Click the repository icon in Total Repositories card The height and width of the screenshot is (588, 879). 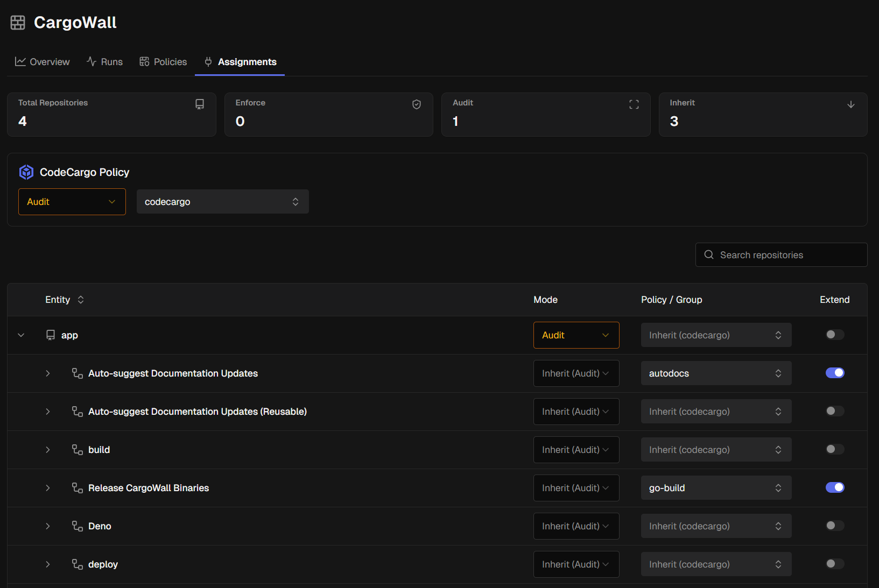200,104
